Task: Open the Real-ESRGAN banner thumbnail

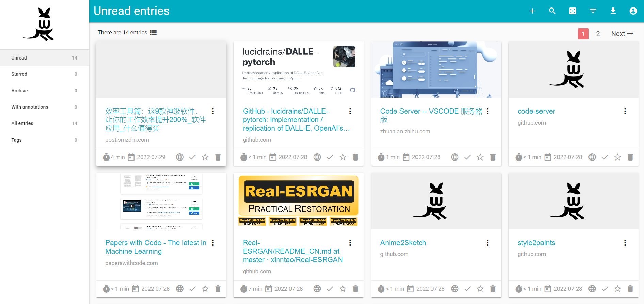Action: click(x=298, y=201)
